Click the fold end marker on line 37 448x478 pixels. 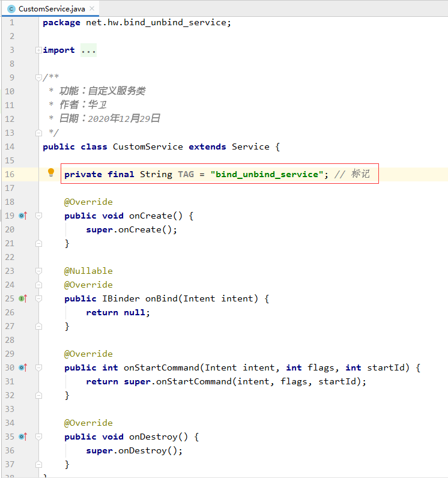pos(38,465)
